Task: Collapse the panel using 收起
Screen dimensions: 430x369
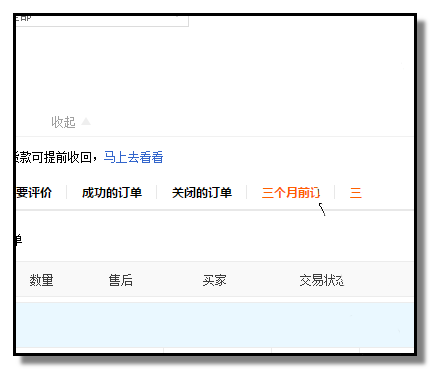Action: (x=70, y=122)
